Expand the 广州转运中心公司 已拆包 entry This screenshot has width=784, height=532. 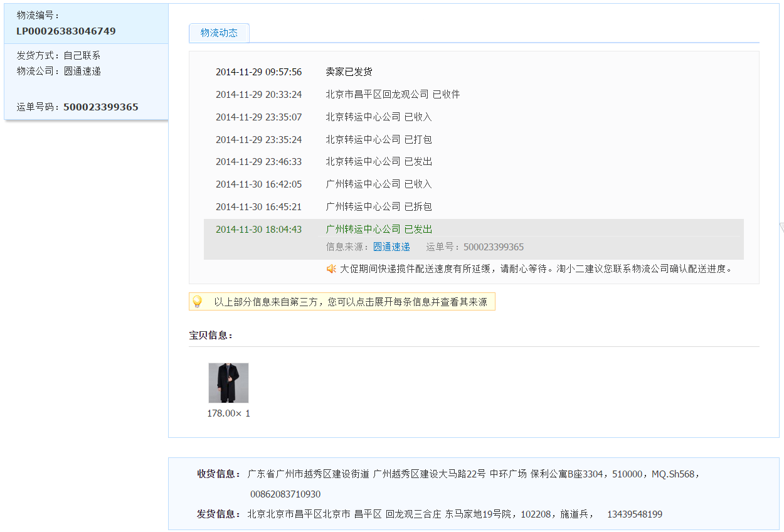pyautogui.click(x=378, y=207)
